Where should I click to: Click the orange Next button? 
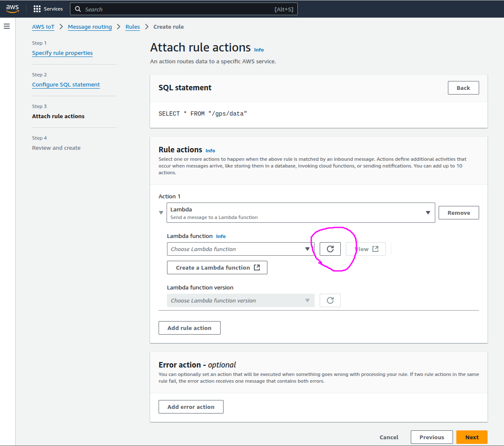coord(472,437)
